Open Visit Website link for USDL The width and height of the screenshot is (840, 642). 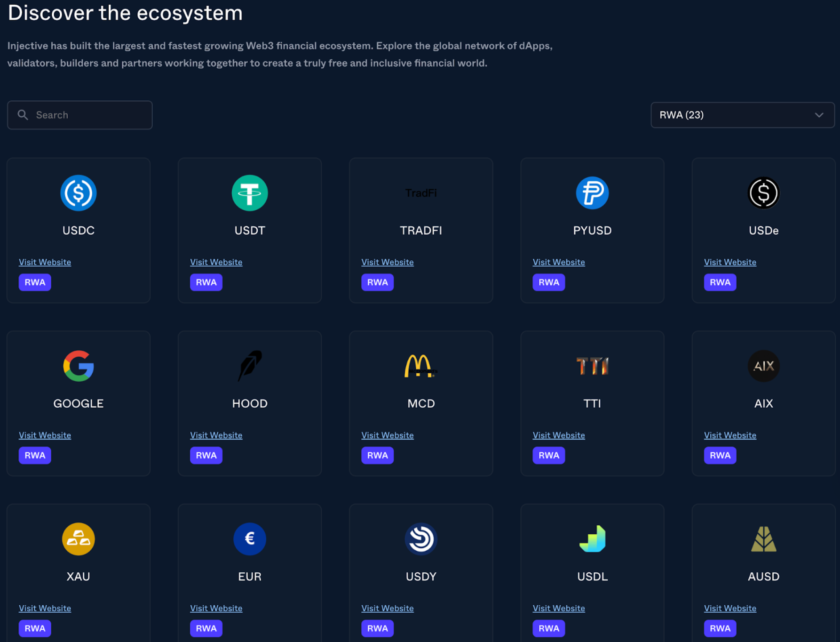(558, 608)
